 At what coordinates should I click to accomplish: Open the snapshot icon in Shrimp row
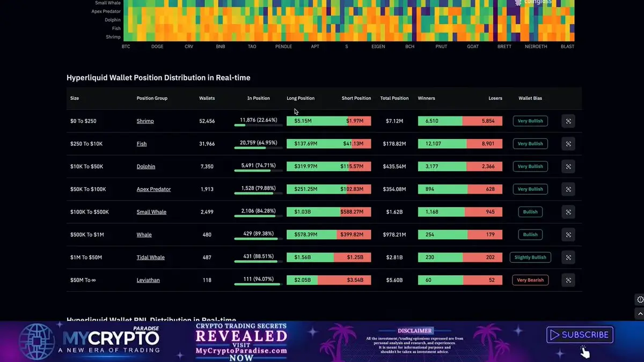pyautogui.click(x=568, y=121)
